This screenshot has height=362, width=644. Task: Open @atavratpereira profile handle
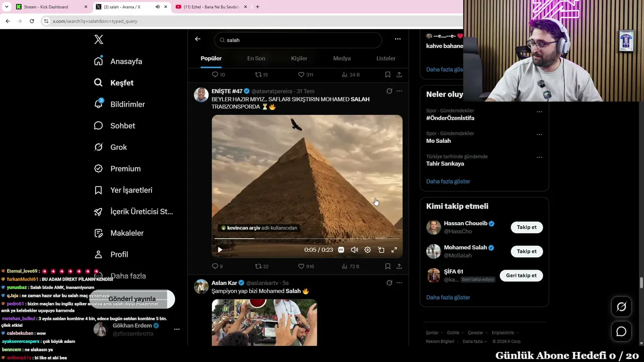(272, 91)
